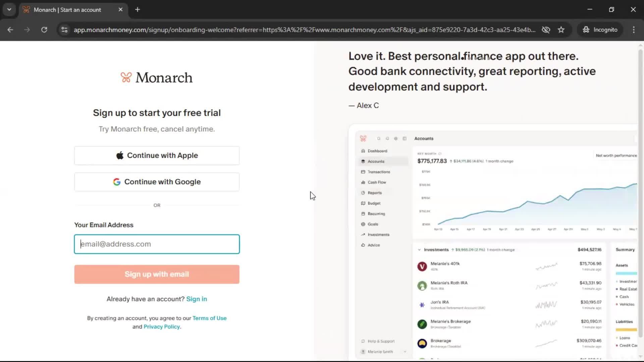The image size is (644, 362).
Task: Click the email address input field
Action: (x=157, y=244)
